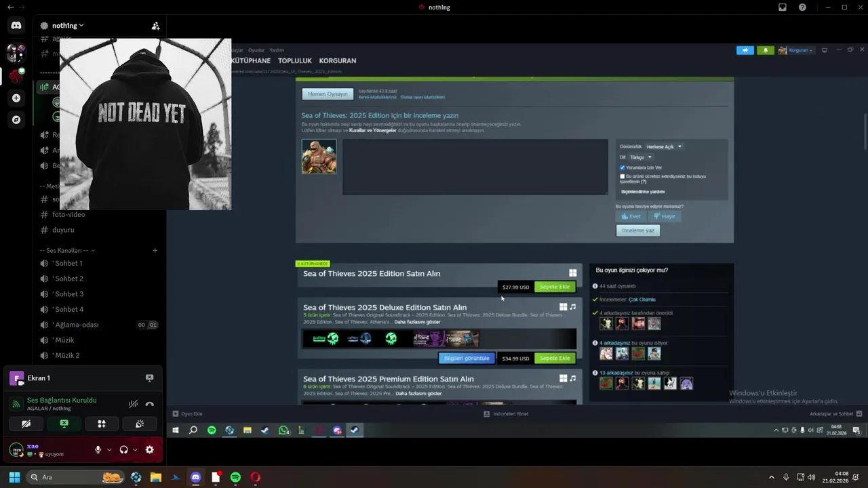The height and width of the screenshot is (488, 868).
Task: Open Oyunlar menu in streamed Steam
Action: (x=256, y=50)
